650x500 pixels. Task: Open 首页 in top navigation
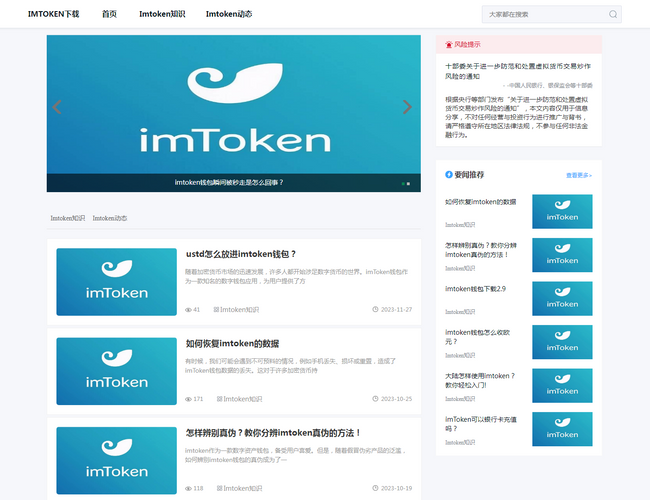pos(109,14)
